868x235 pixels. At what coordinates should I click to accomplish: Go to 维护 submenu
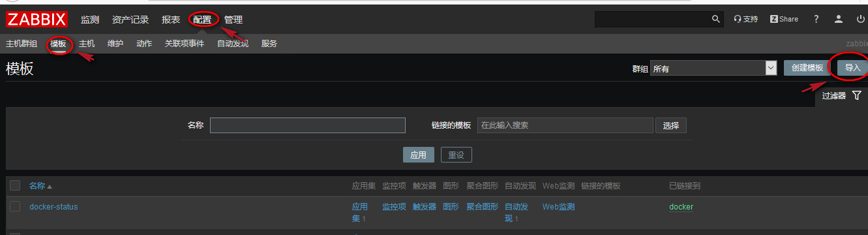pyautogui.click(x=115, y=44)
